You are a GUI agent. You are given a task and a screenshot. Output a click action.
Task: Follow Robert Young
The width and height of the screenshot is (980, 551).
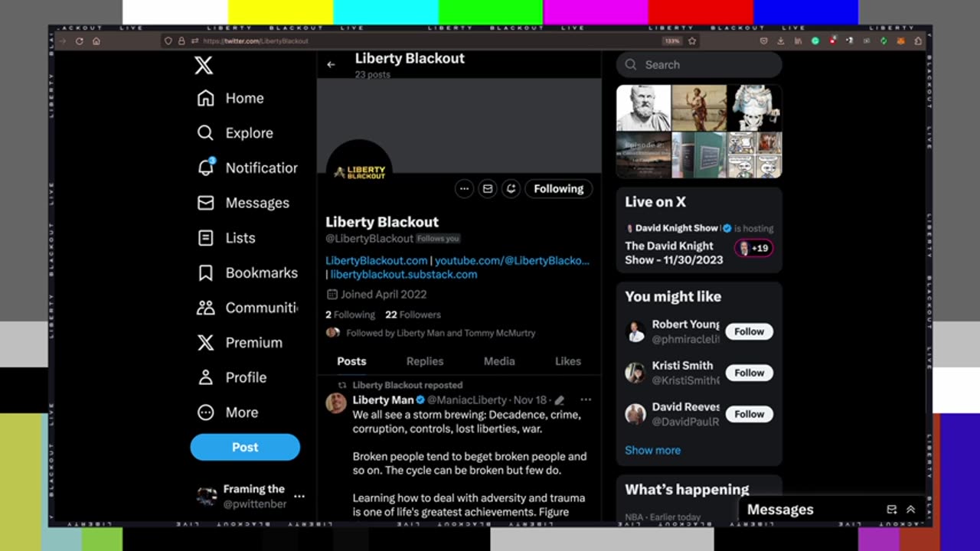(x=749, y=331)
